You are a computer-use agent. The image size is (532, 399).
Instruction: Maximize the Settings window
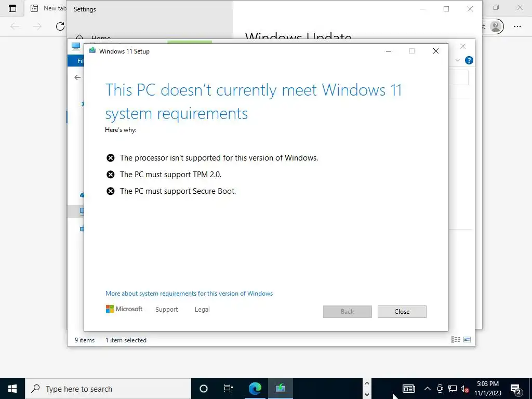pos(446,9)
